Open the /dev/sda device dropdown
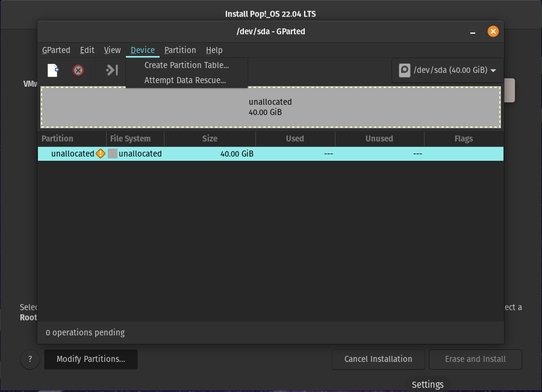542x392 pixels. (447, 70)
